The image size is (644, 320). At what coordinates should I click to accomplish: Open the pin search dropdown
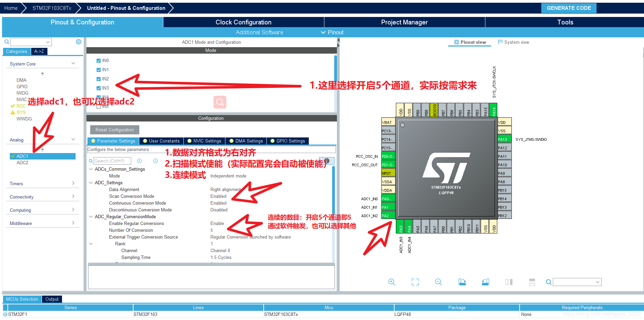click(x=598, y=282)
